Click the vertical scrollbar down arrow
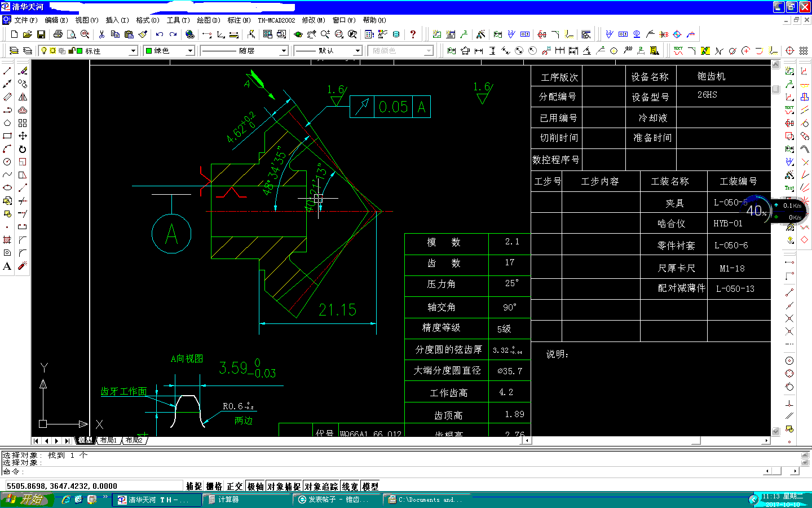This screenshot has width=812, height=508. click(775, 431)
